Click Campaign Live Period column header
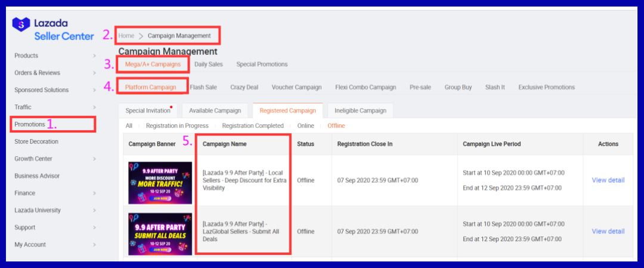The width and height of the screenshot is (644, 268). click(x=491, y=144)
